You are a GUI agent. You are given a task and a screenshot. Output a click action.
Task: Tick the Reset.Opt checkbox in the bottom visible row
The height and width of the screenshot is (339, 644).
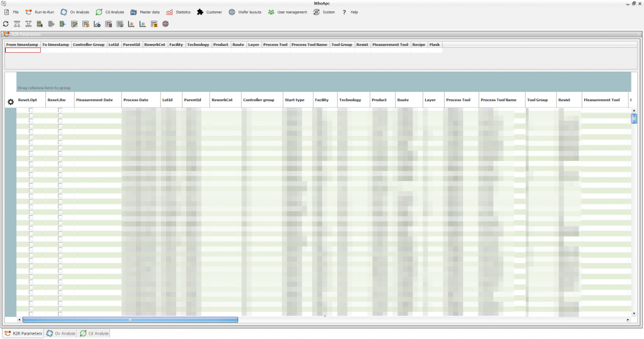pos(31,314)
